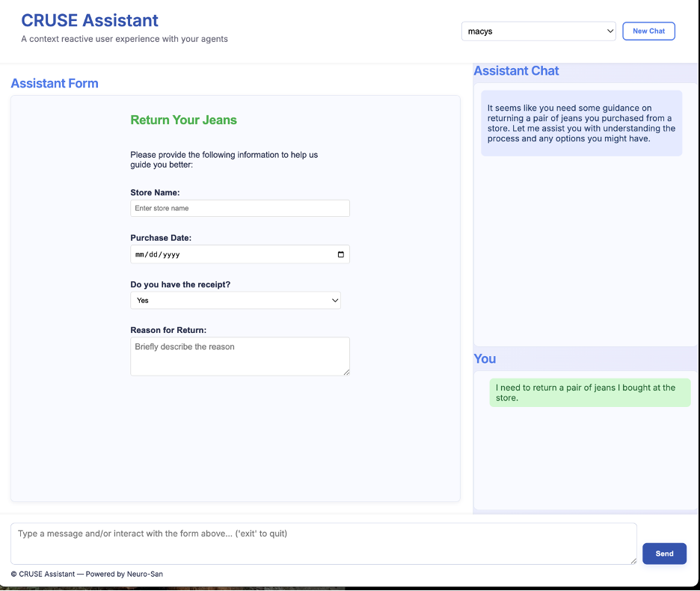
Task: Click the Reason for Return label
Action: coord(168,330)
